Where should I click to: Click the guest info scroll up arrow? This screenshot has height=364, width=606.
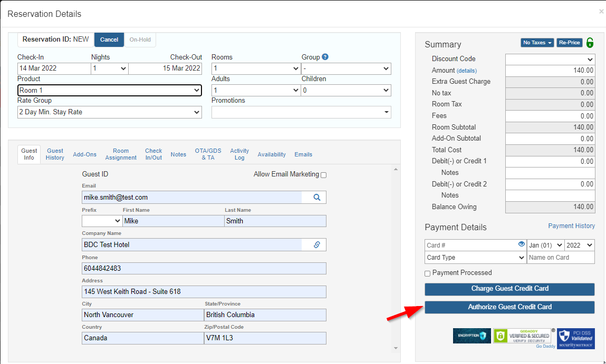pyautogui.click(x=396, y=170)
